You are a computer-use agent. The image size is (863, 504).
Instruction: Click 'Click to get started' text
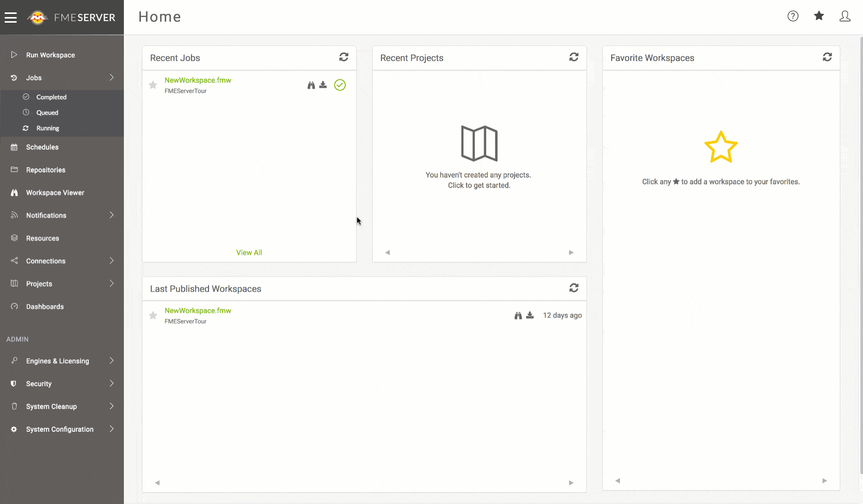pyautogui.click(x=479, y=185)
